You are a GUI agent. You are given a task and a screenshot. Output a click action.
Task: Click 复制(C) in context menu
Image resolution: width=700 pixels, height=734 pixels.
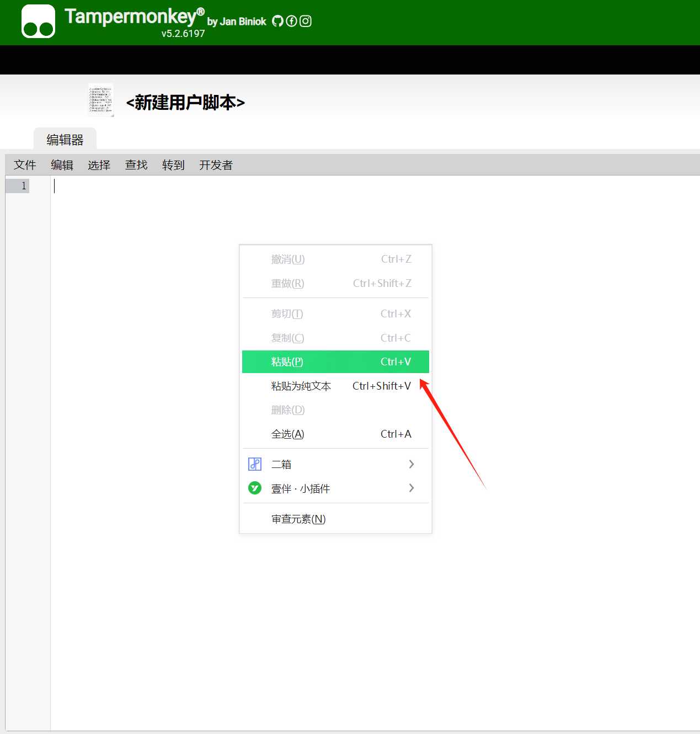pos(335,338)
